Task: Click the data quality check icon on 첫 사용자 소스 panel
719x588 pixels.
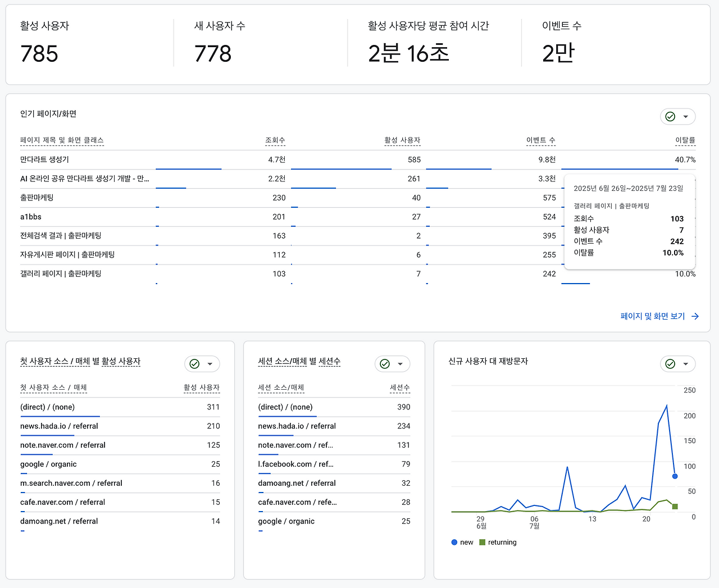Action: pos(194,363)
